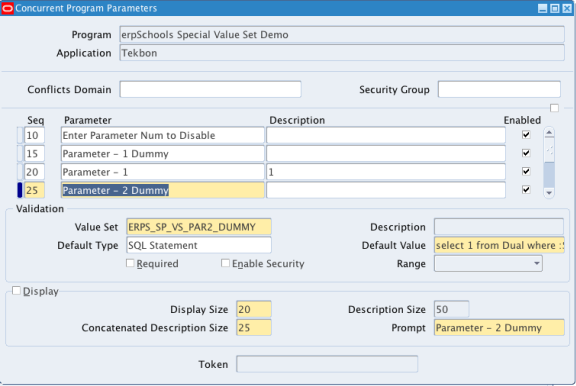Click the Value Set field ERPS_SP_VS_PAR2_DUMMY
Image resolution: width=576 pixels, height=386 pixels.
[199, 227]
